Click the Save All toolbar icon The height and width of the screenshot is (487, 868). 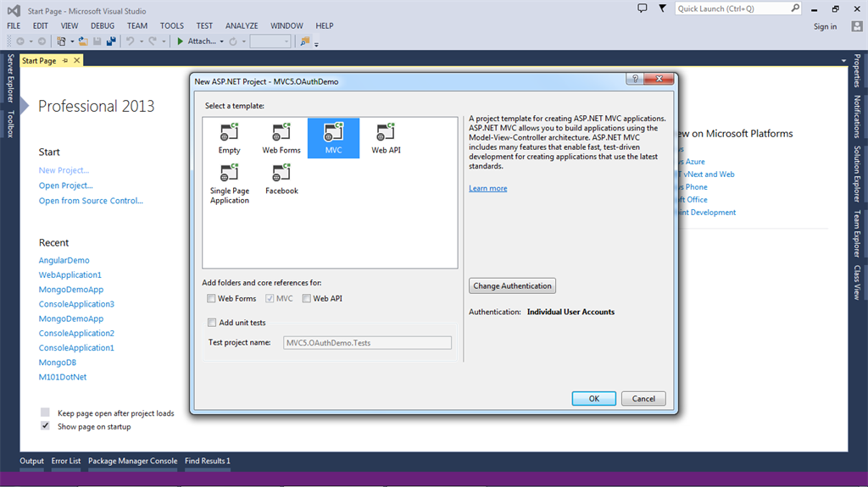[x=111, y=42]
